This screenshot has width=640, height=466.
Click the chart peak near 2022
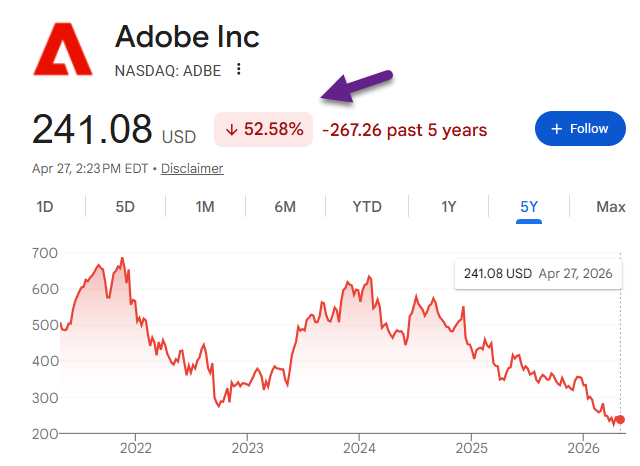pos(122,259)
